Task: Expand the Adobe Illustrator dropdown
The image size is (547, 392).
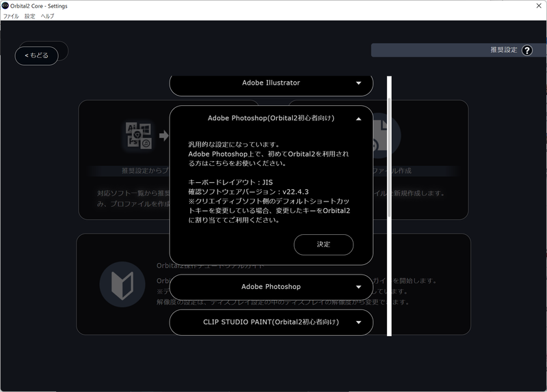Action: (358, 83)
